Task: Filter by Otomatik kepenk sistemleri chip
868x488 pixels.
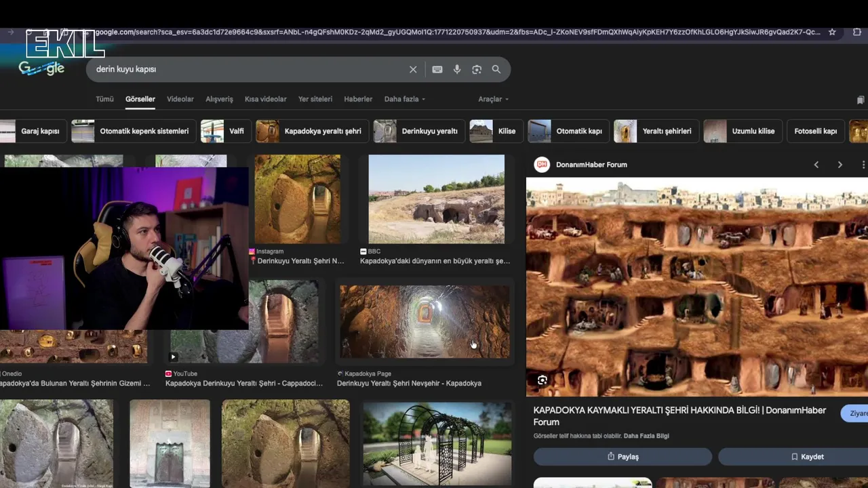Action: pos(134,131)
